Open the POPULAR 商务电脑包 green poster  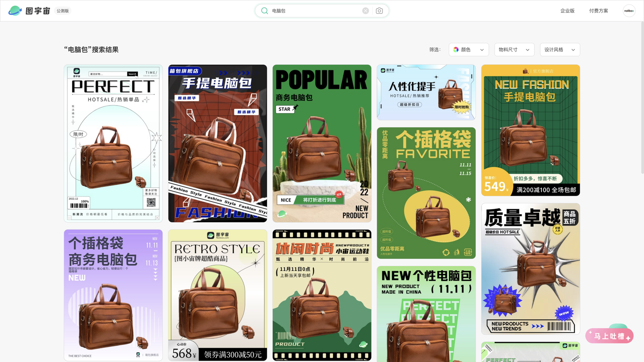[322, 143]
